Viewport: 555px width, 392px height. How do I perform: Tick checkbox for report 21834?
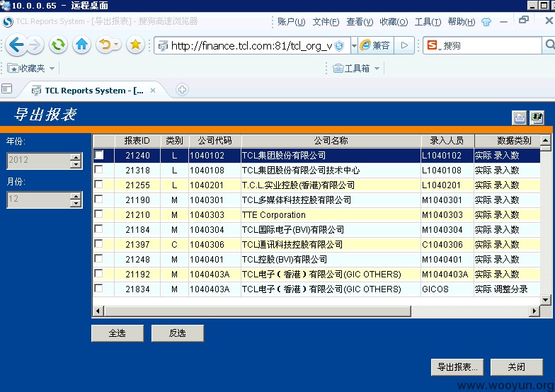pos(99,289)
